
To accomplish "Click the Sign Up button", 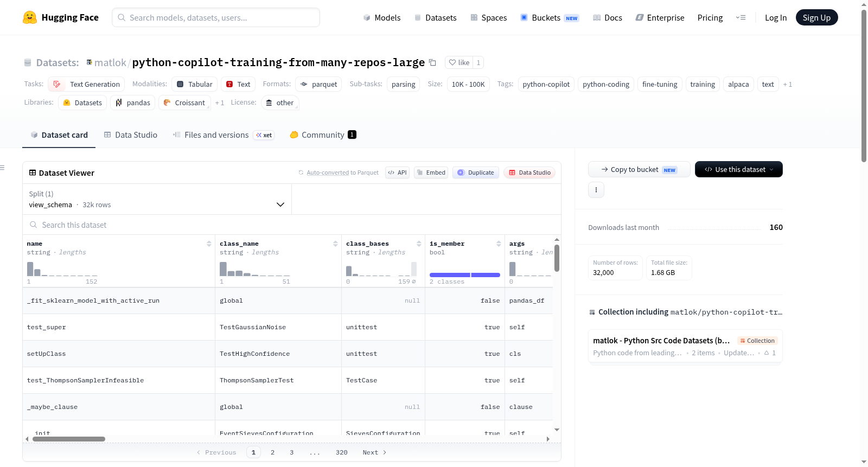I will tap(816, 17).
